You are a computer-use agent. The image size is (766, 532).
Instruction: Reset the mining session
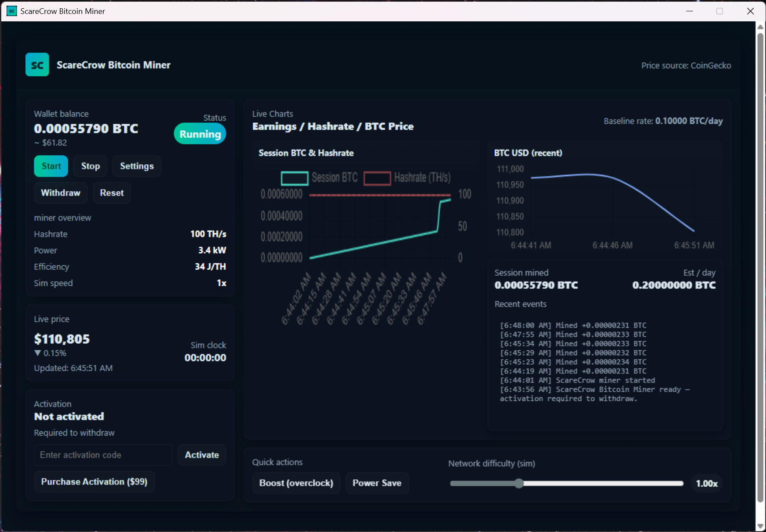(x=112, y=193)
